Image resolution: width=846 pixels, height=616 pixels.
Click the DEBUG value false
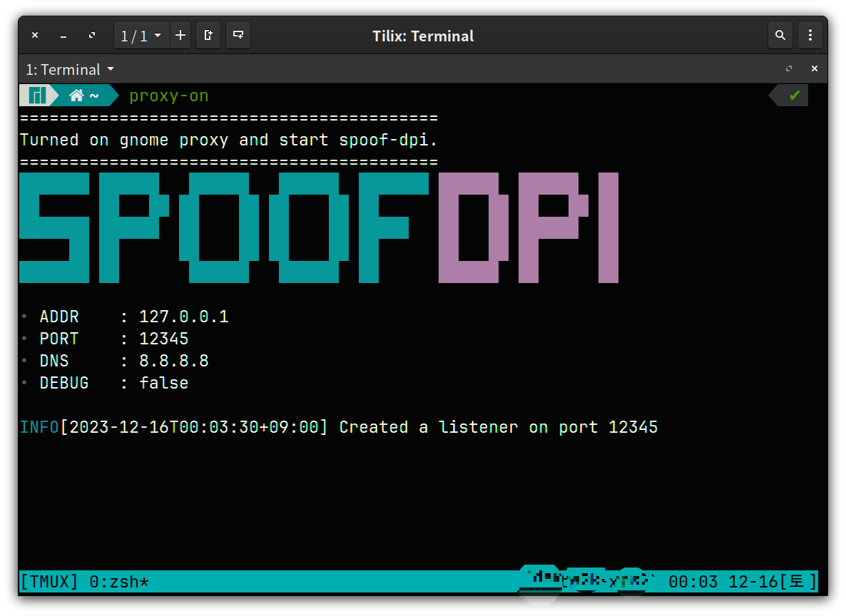click(x=164, y=383)
